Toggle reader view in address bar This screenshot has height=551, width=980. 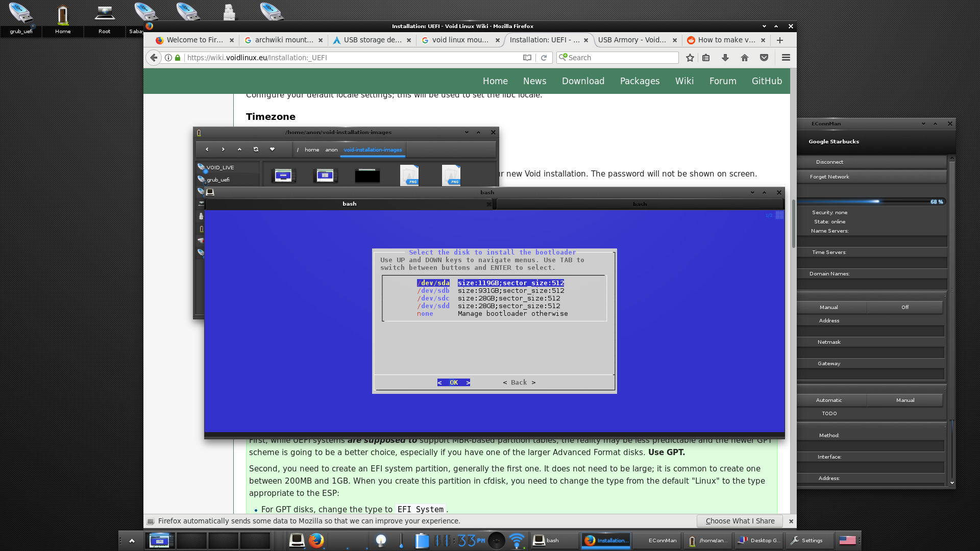click(527, 58)
